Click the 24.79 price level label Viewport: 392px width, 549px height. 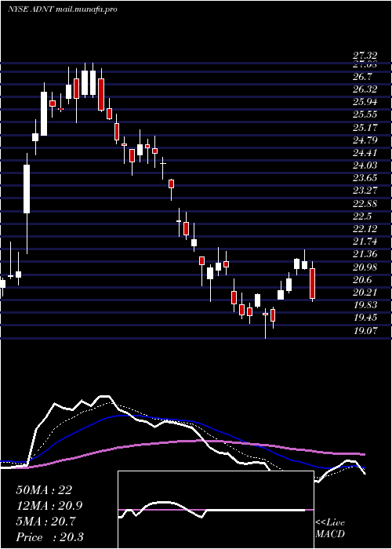[x=365, y=140]
